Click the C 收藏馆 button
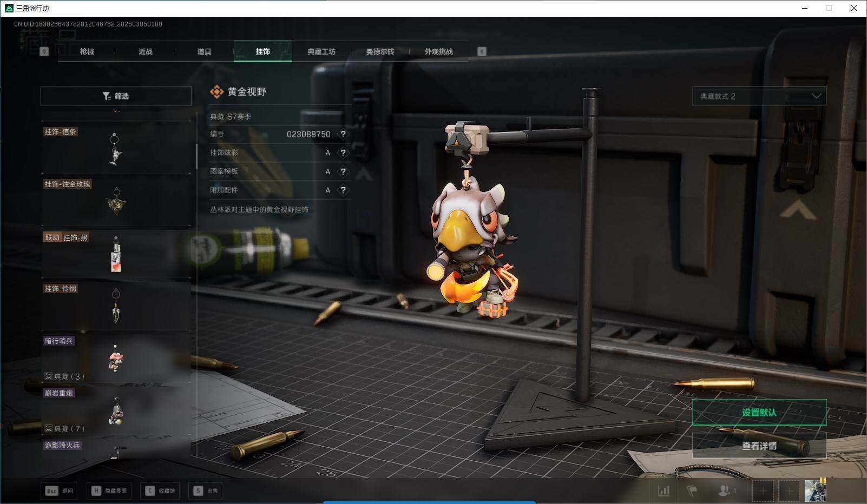The image size is (867, 504). [x=161, y=490]
